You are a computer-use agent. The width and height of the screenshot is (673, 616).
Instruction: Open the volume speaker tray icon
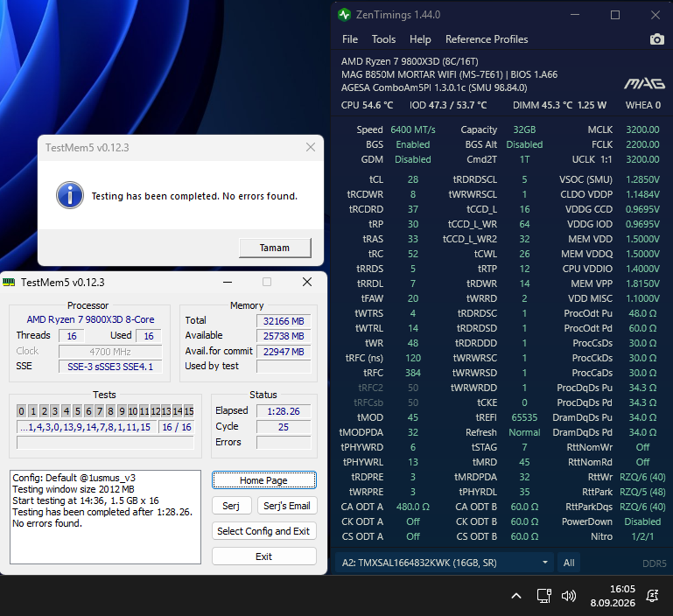[x=569, y=596]
